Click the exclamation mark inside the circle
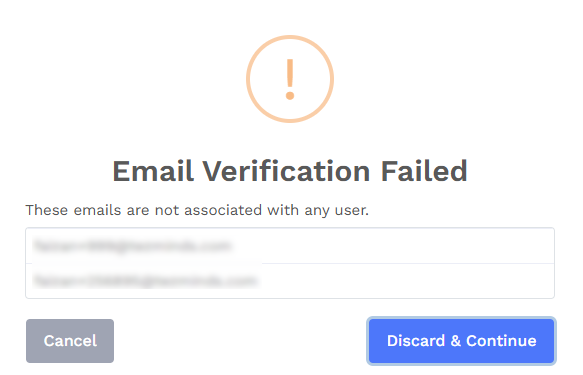The width and height of the screenshot is (583, 375). coord(290,79)
